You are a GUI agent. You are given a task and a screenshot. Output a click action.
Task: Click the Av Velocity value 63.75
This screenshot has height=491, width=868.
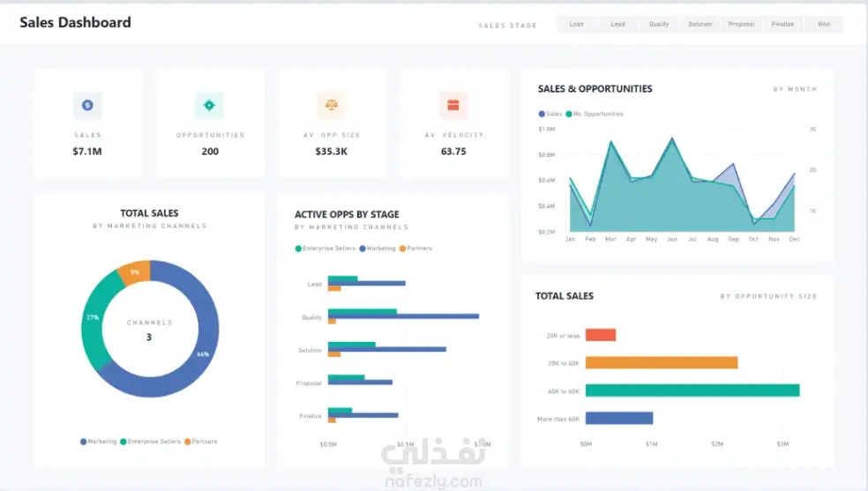453,152
